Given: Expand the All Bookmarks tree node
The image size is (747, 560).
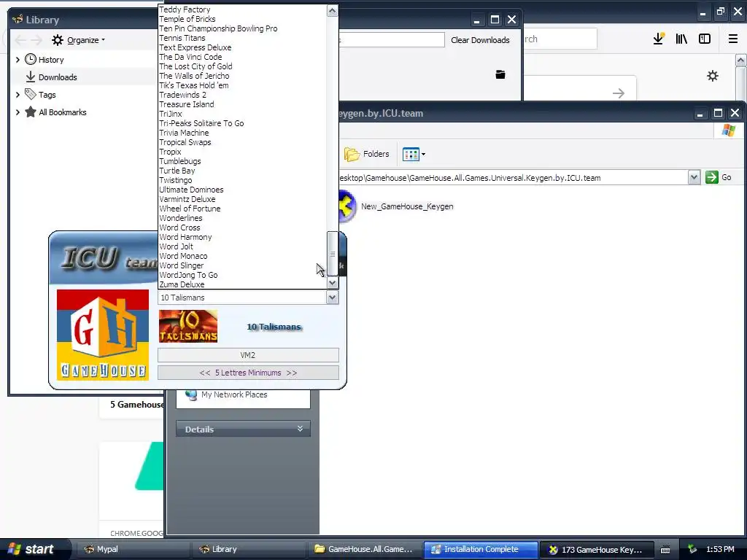Looking at the screenshot, I should [18, 112].
